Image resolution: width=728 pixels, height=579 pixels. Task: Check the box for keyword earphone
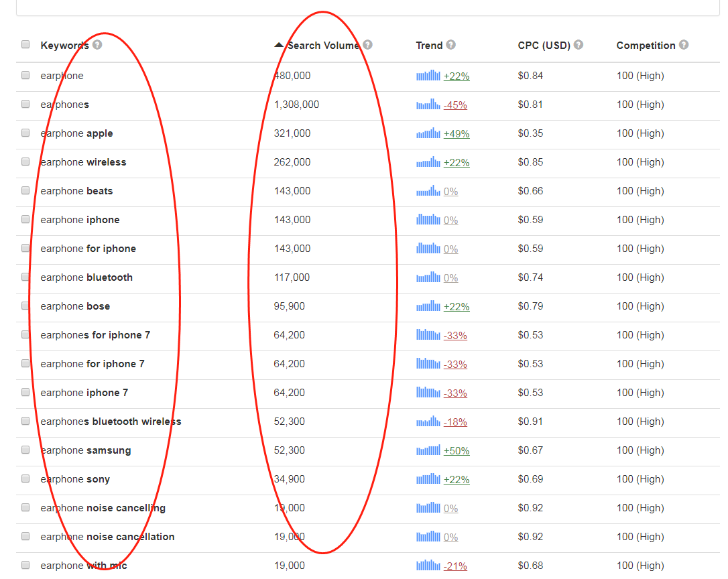(25, 75)
